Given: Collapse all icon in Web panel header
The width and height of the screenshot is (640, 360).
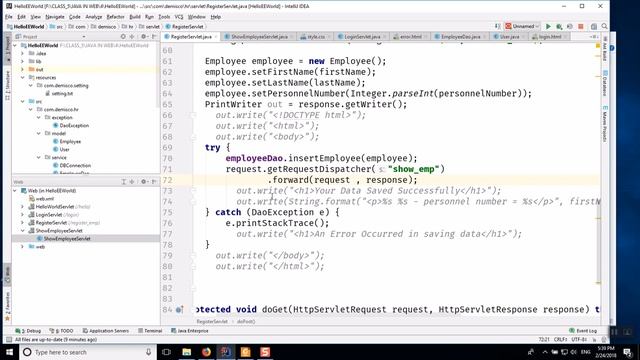Looking at the screenshot, I should coord(132,182).
